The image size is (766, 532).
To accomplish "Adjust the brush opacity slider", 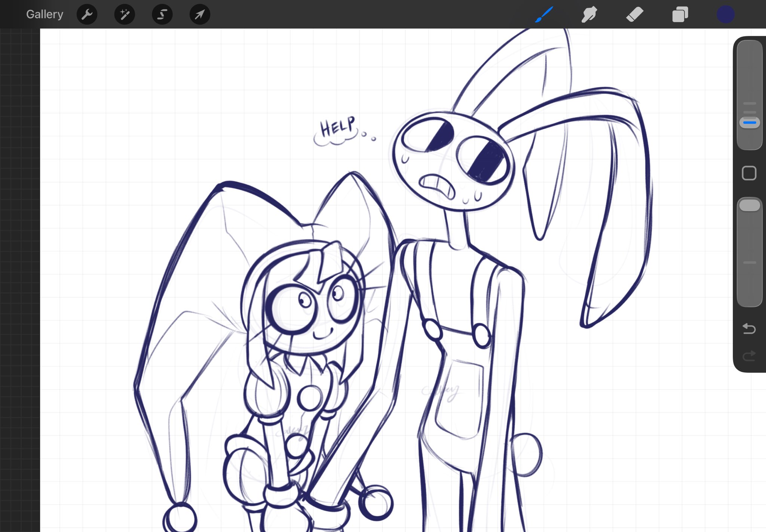I will (750, 252).
